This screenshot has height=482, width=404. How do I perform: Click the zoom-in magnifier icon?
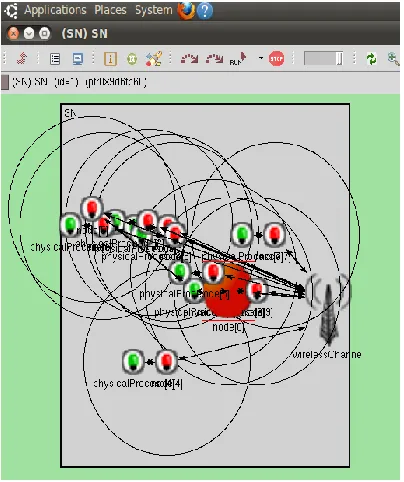pos(394,59)
